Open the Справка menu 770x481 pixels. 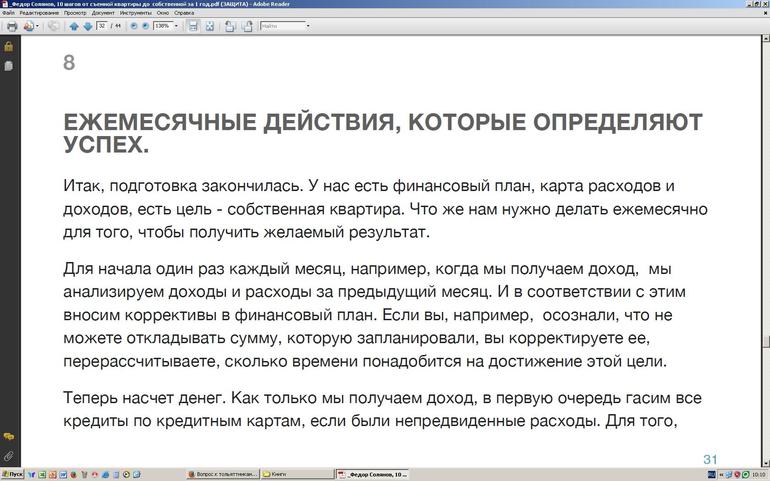183,12
